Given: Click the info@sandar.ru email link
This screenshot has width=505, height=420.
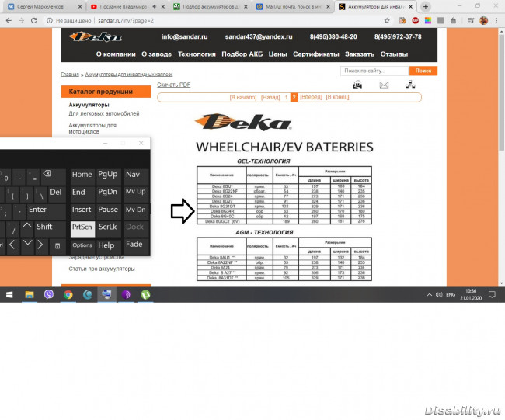Looking at the screenshot, I should coord(184,36).
